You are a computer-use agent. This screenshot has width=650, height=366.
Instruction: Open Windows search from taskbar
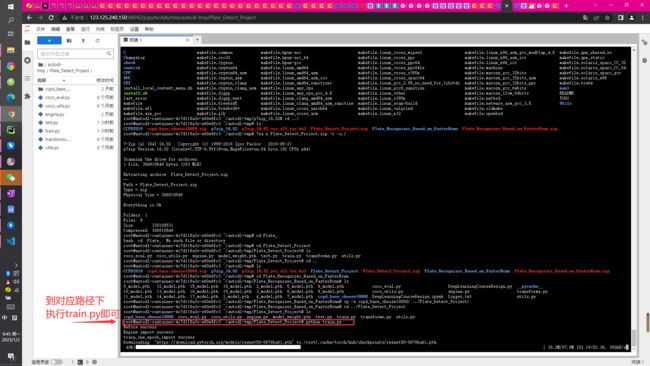[11, 20]
